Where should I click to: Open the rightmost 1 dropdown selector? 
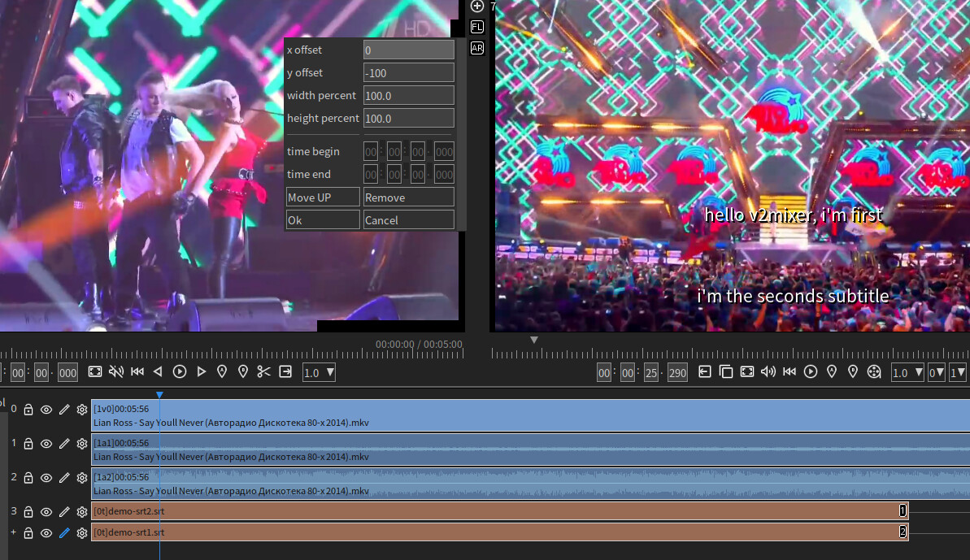tap(959, 371)
